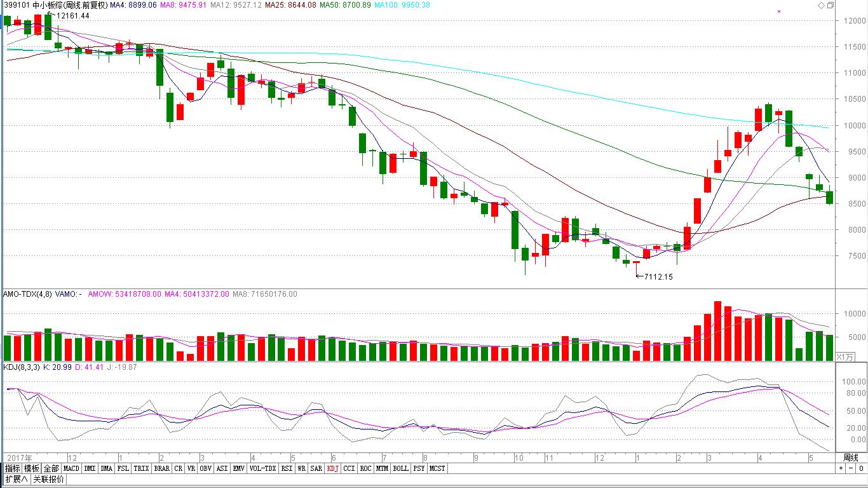Switch indicator to MACD

(x=71, y=468)
